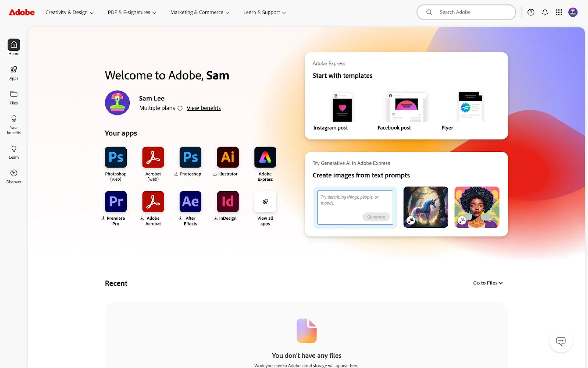Open the PDF & E-signatures menu
The image size is (588, 368).
[x=132, y=12]
